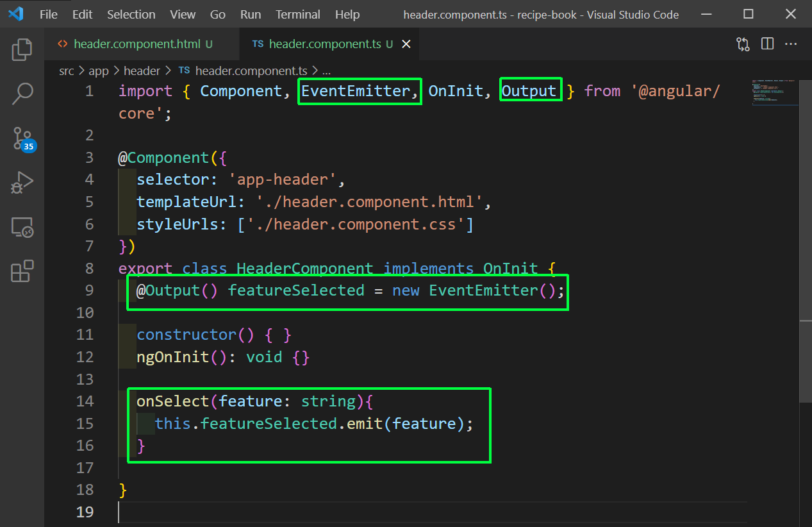Click the onSelect method name
Screen dimensions: 812x527
pyautogui.click(x=173, y=401)
